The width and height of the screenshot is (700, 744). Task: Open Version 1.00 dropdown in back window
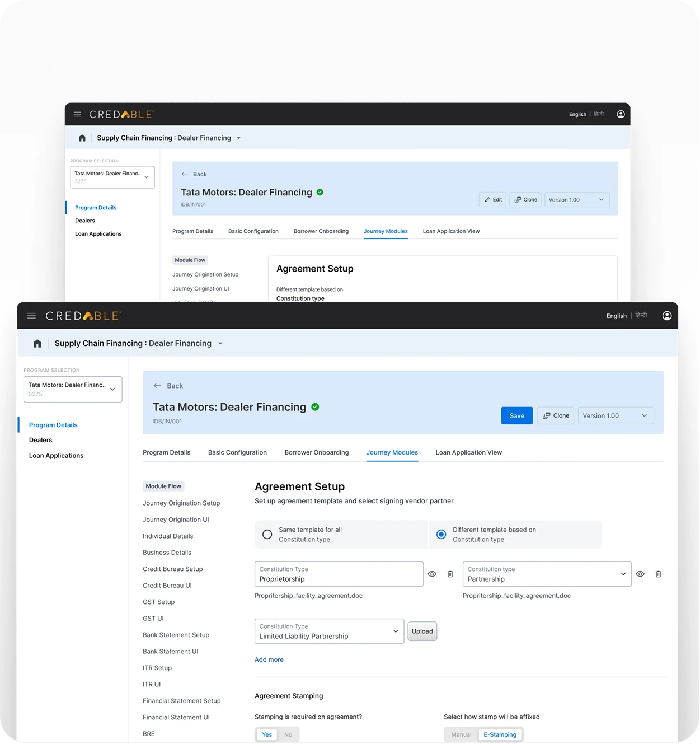[577, 200]
